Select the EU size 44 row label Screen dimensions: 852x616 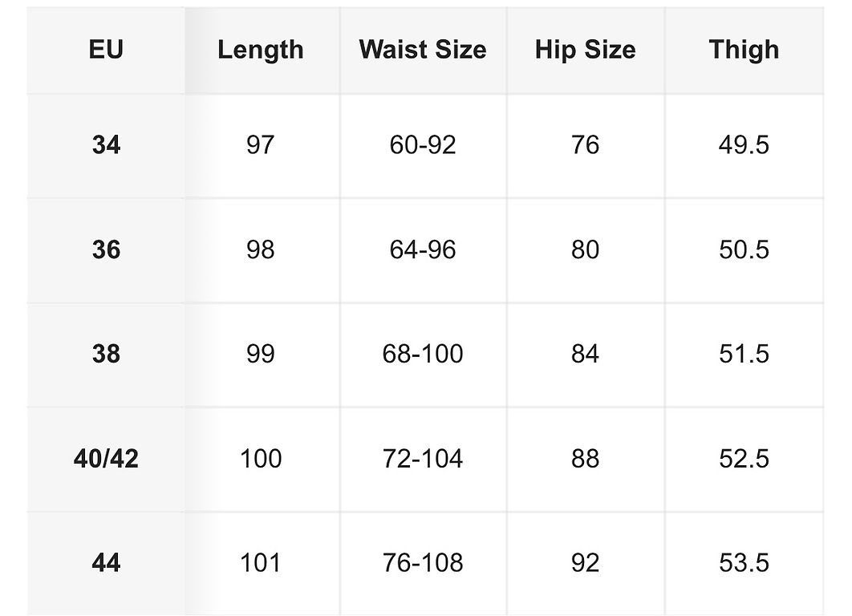(106, 563)
